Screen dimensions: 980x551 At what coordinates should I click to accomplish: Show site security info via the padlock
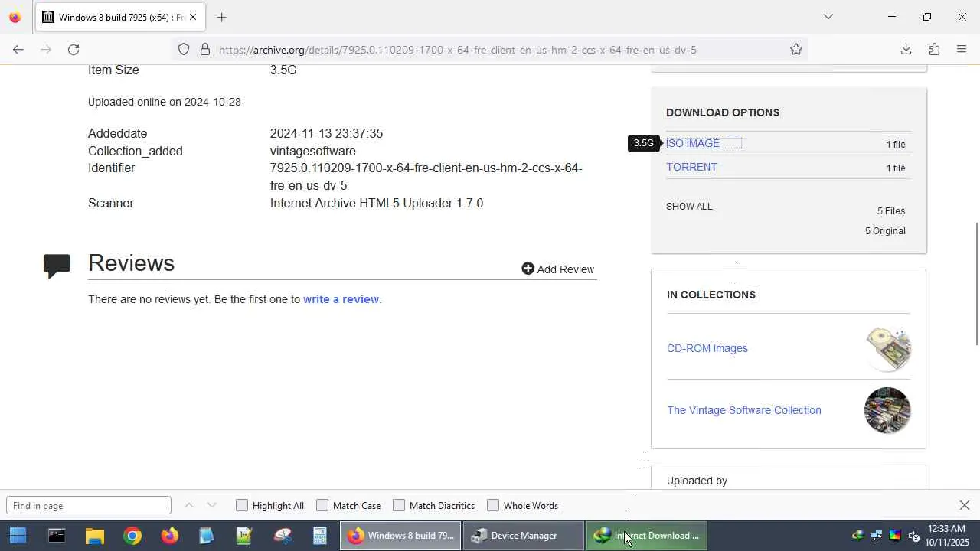click(x=205, y=50)
